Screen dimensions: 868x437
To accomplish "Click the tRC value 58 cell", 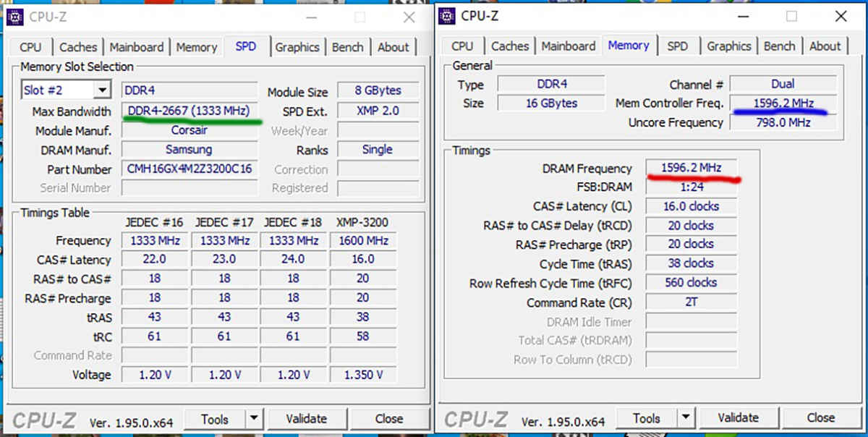I will (x=363, y=336).
